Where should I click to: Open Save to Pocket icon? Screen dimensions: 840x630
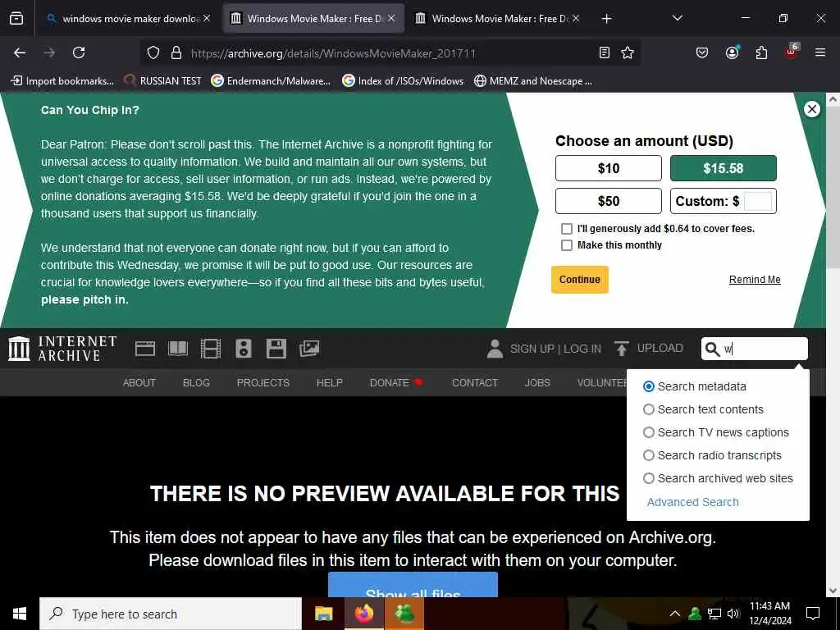(702, 52)
